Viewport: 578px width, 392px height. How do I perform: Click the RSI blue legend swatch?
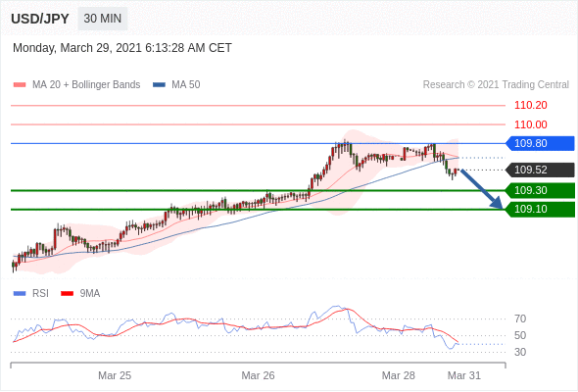pyautogui.click(x=20, y=294)
